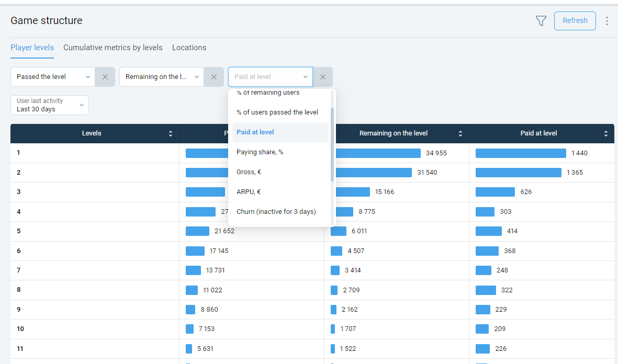Select ARPU, € metric option

tap(249, 192)
